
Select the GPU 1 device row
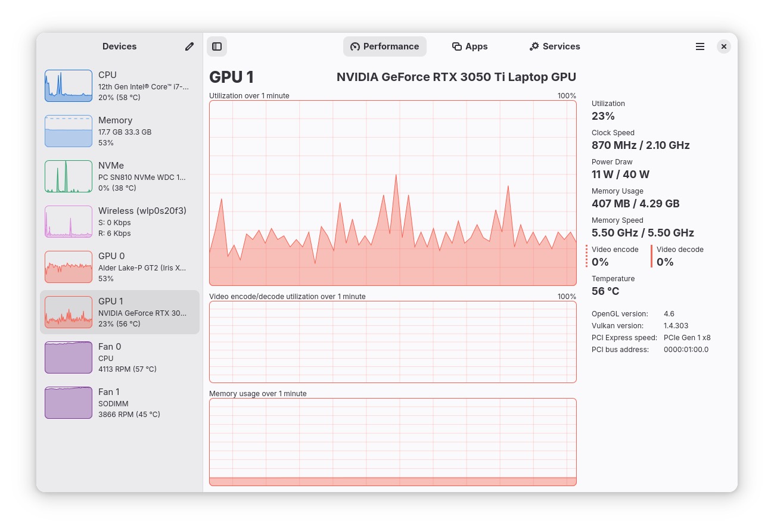pyautogui.click(x=120, y=312)
